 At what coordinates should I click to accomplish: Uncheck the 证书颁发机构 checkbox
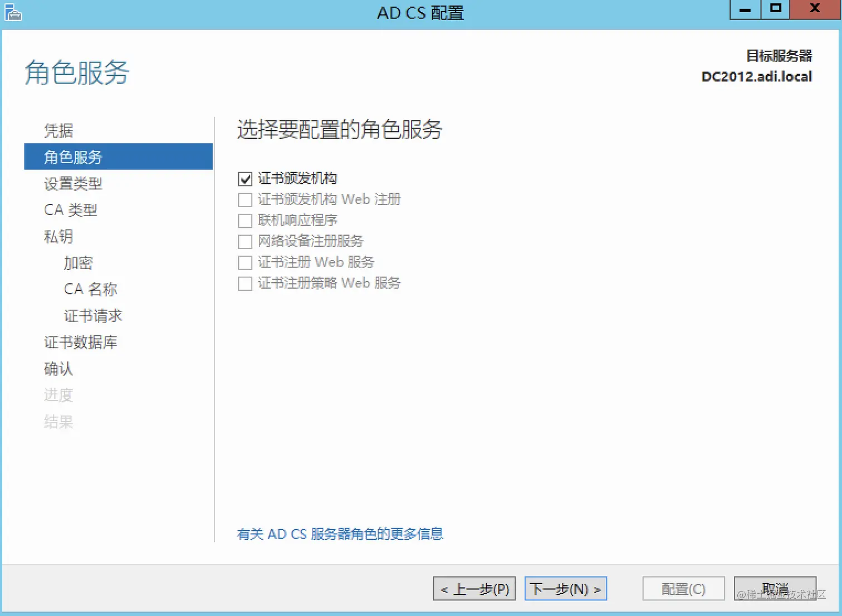coord(245,179)
